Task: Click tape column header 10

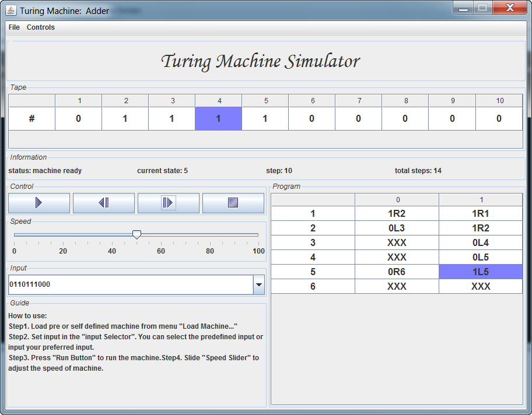Action: (499, 101)
